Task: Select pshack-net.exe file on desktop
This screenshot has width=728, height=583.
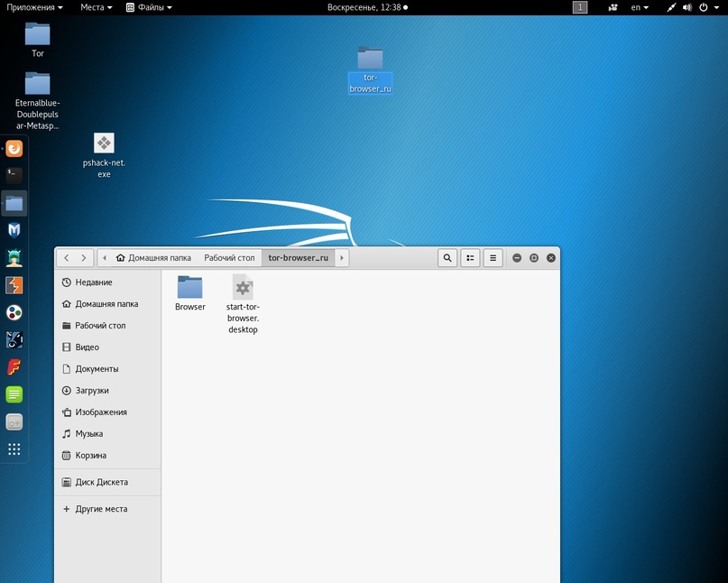Action: click(104, 155)
